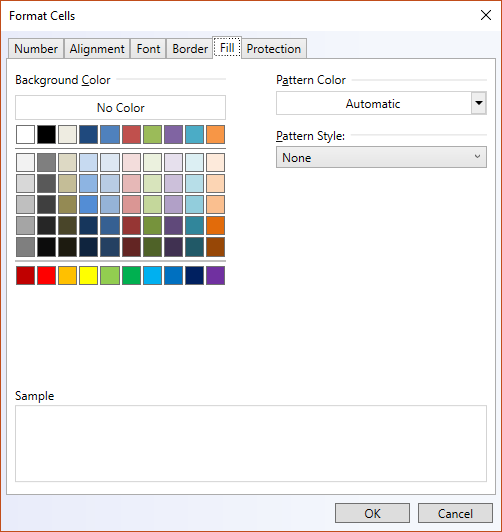Click inside the Sample preview box

(251, 443)
